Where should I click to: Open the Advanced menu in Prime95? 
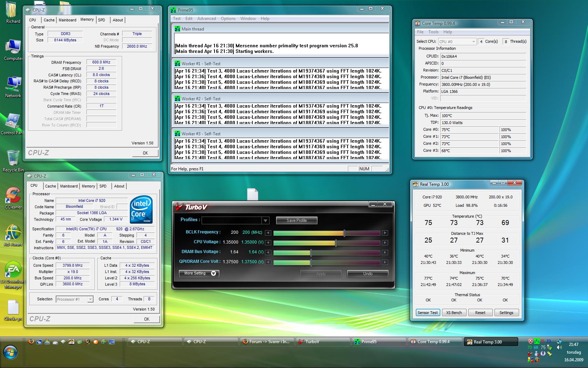coord(206,19)
